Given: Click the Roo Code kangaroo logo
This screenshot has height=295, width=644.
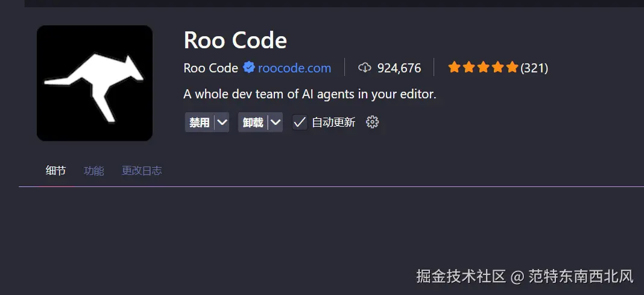Looking at the screenshot, I should coord(95,83).
